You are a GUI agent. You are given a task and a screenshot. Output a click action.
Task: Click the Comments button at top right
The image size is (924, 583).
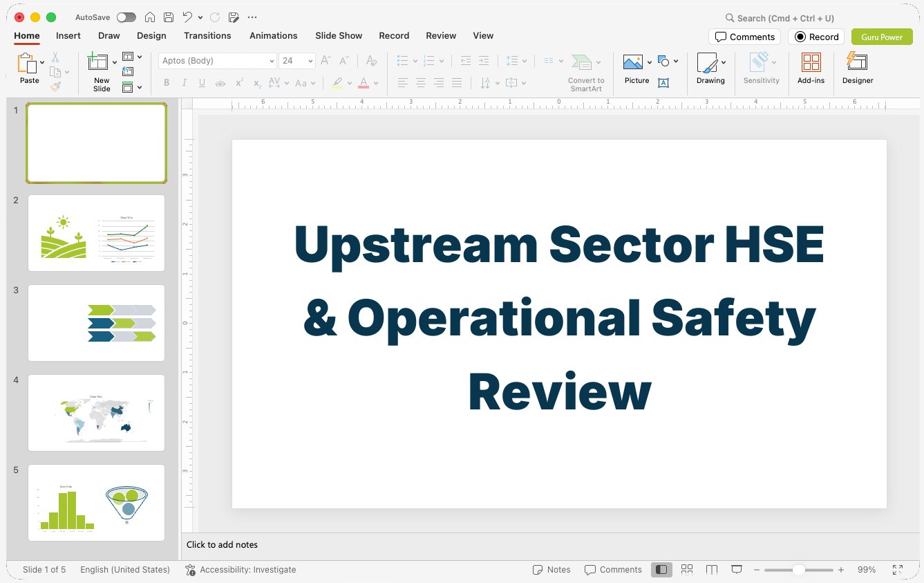point(744,37)
